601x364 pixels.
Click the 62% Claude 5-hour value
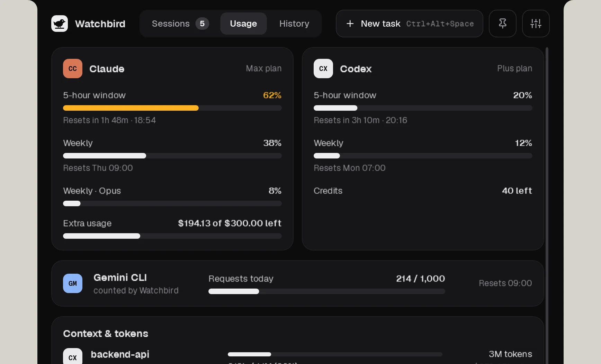tap(272, 95)
